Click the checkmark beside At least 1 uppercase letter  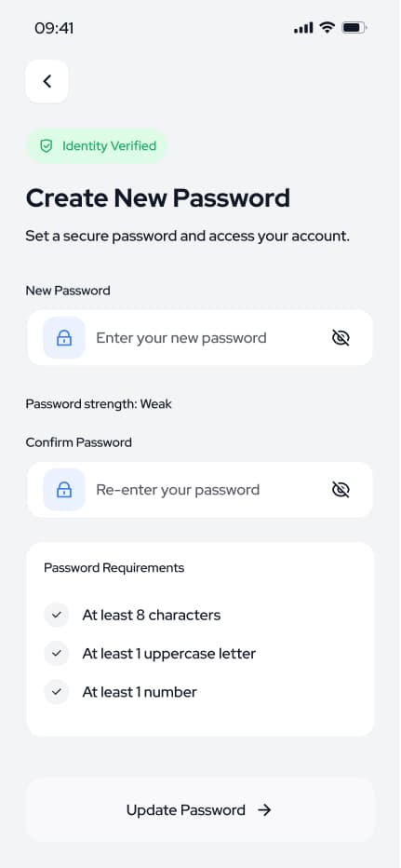[x=57, y=654]
